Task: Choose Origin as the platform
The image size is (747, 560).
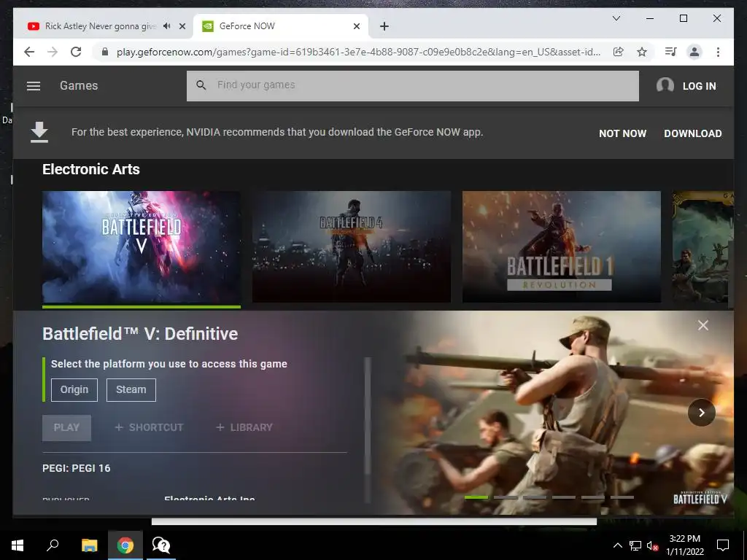Action: click(74, 390)
